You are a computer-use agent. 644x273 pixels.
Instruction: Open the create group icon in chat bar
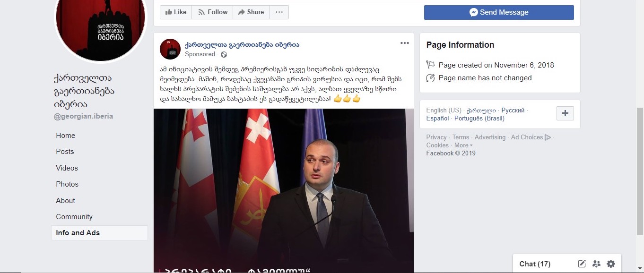596,264
